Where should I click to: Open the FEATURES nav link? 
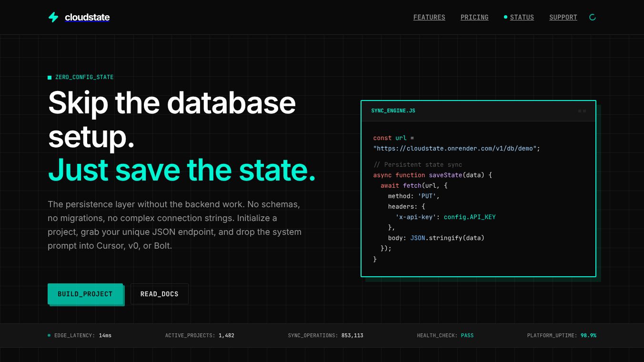click(x=429, y=17)
